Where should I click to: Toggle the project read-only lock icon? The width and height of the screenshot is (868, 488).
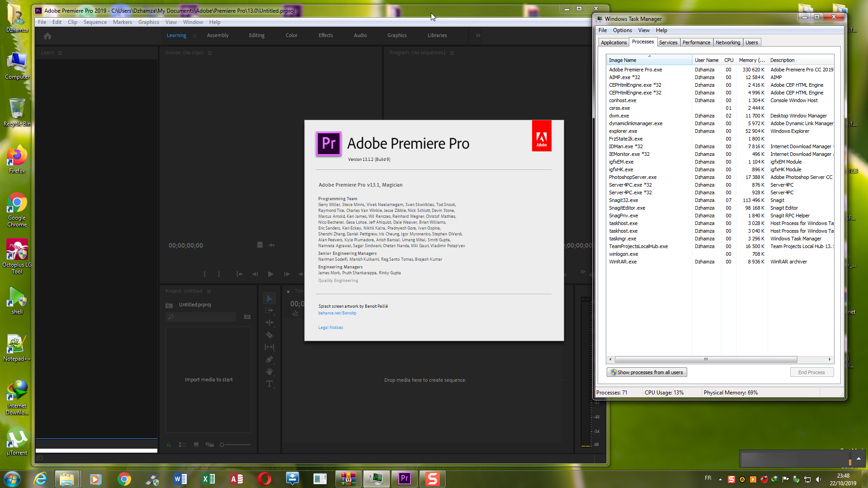pos(169,445)
